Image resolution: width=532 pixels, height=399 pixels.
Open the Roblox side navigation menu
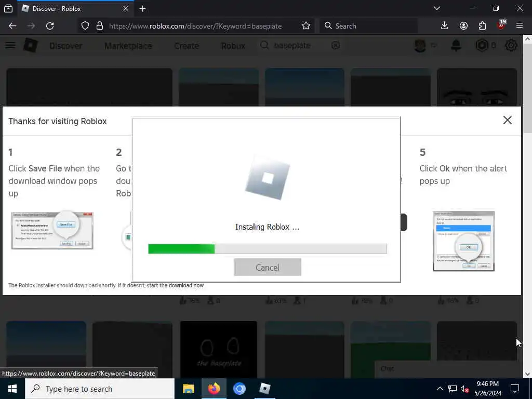pos(10,45)
